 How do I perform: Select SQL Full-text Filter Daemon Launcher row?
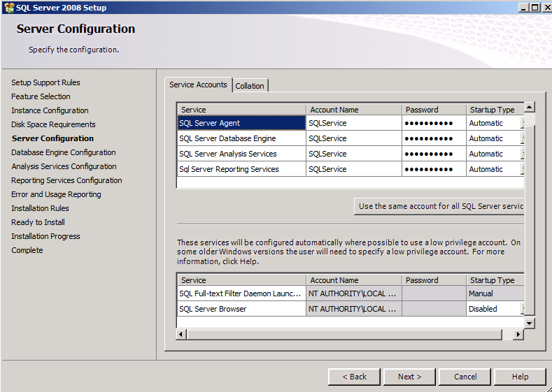(x=242, y=293)
